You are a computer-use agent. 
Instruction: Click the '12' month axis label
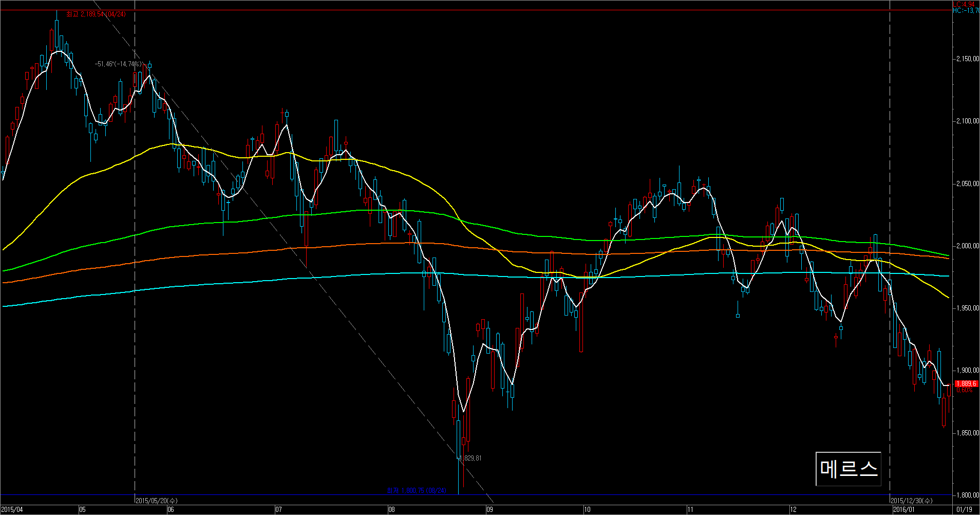(x=794, y=510)
